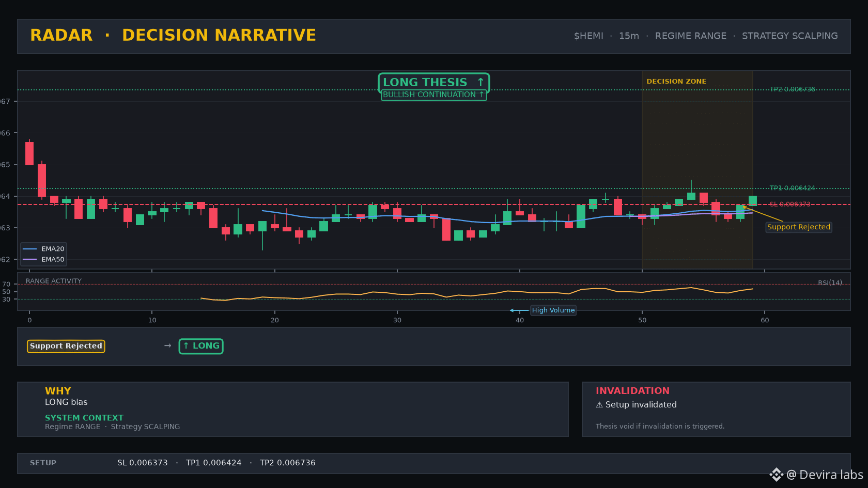This screenshot has height=488, width=868.
Task: Click the warning icon beside Setup invalidated
Action: (x=599, y=405)
